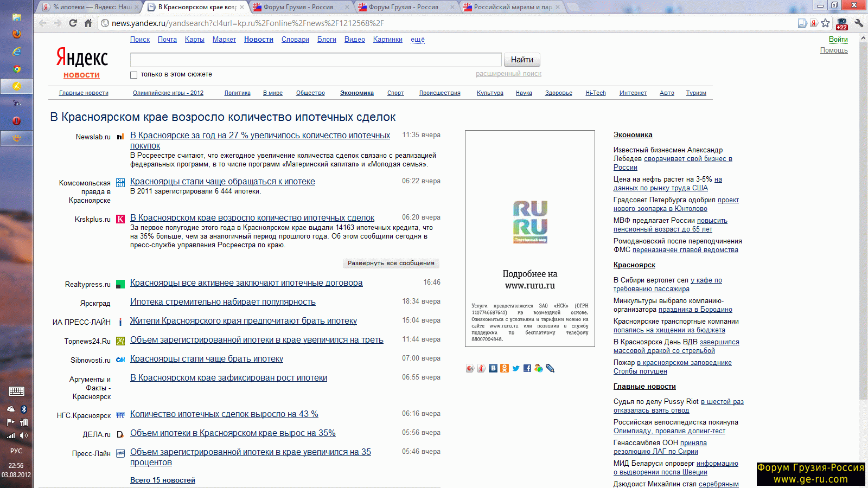Click the red speaker share icon
This screenshot has height=488, width=868.
click(470, 368)
